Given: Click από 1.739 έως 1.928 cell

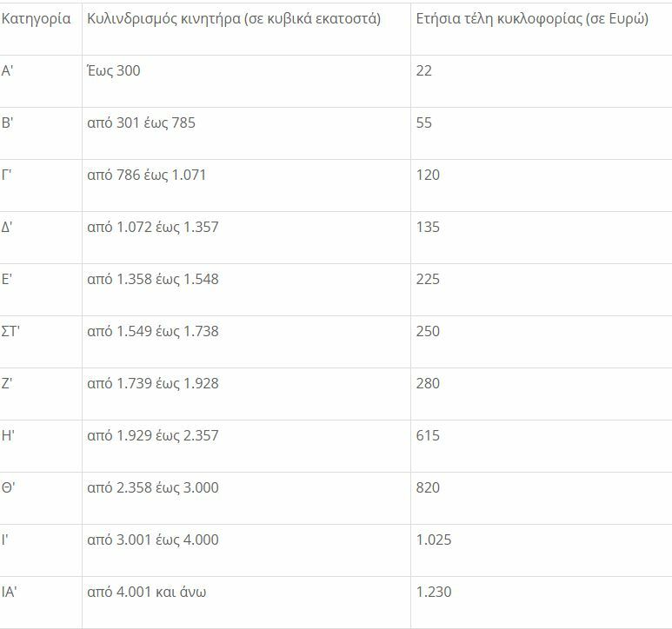Looking at the screenshot, I should click(153, 384).
